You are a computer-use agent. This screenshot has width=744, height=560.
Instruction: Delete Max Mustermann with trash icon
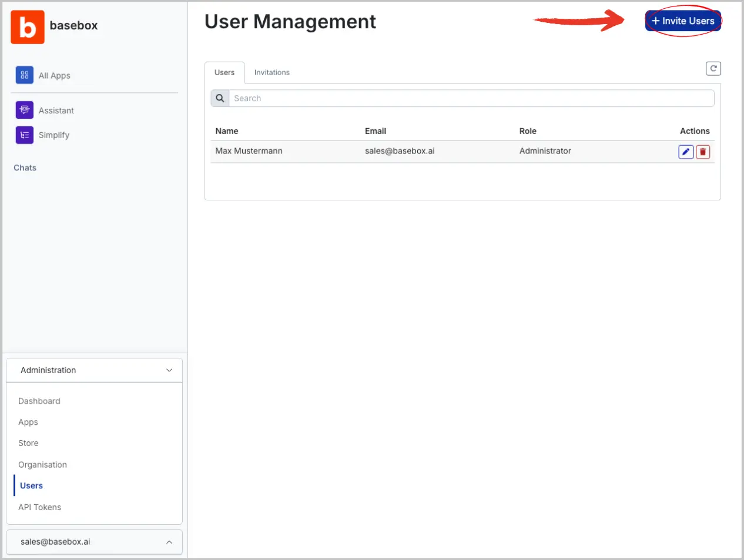[x=703, y=152]
